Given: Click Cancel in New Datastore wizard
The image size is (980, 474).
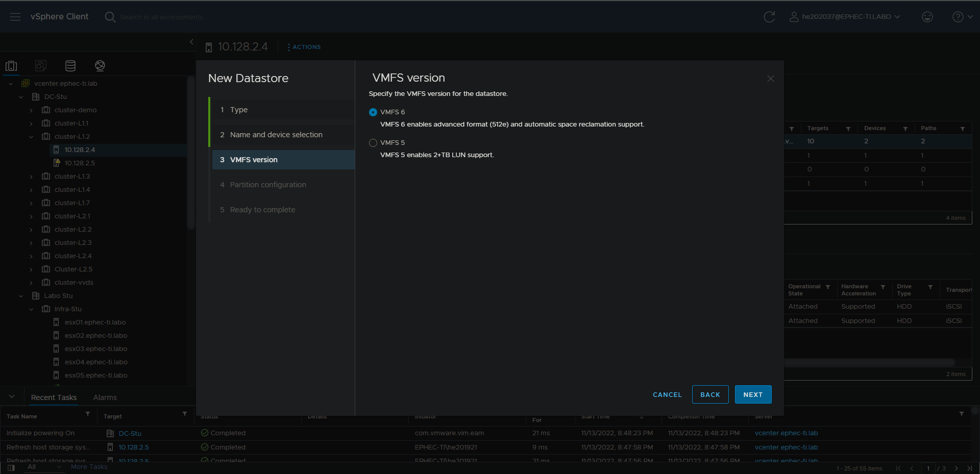Looking at the screenshot, I should pyautogui.click(x=667, y=395).
